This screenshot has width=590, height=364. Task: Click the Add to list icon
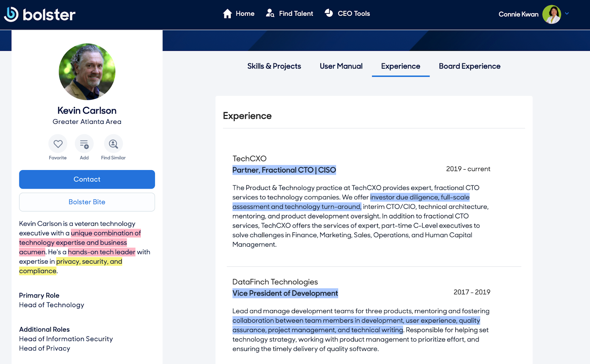(84, 144)
